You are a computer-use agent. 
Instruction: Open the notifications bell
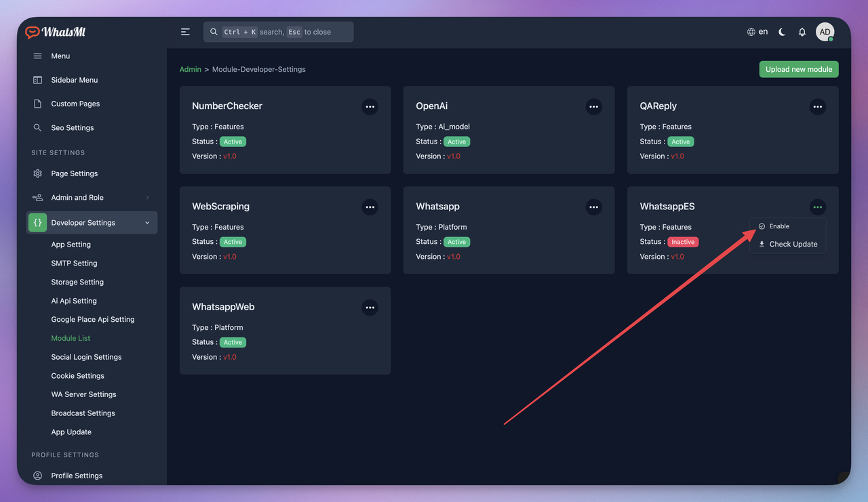pyautogui.click(x=802, y=32)
